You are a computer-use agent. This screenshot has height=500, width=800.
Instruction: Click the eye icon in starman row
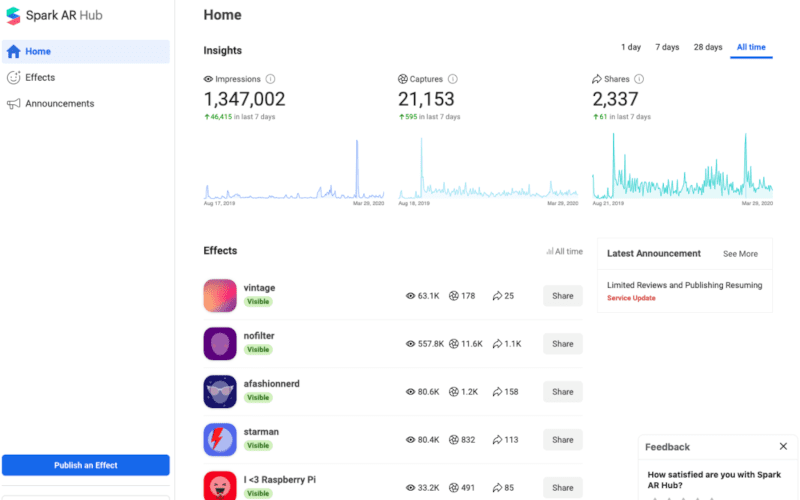click(410, 440)
